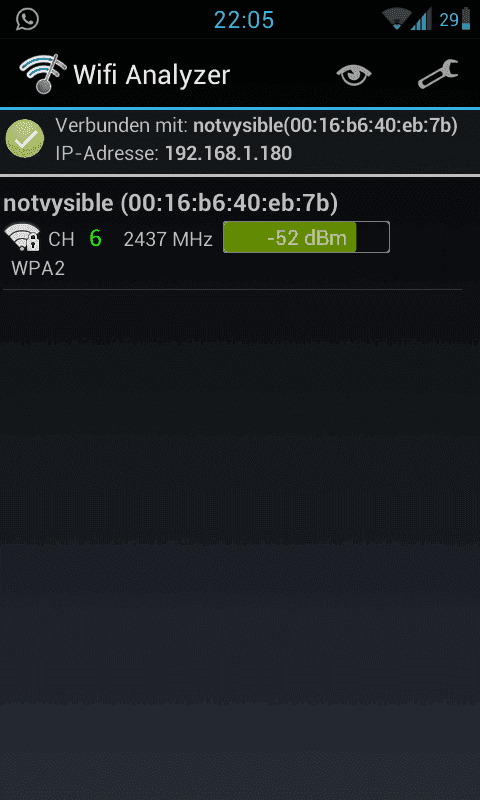Tap the IP-Adresse 192.168.1.180 line
480x800 pixels.
[x=173, y=153]
